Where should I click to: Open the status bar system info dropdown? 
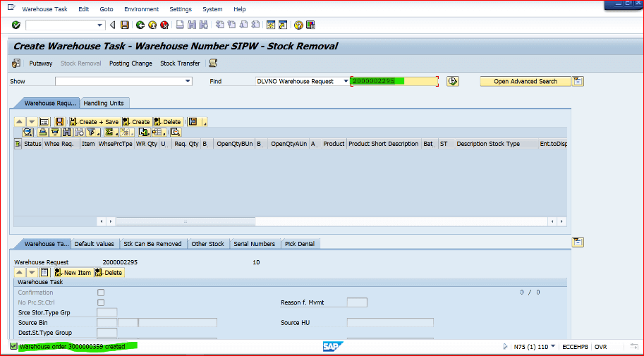553,347
